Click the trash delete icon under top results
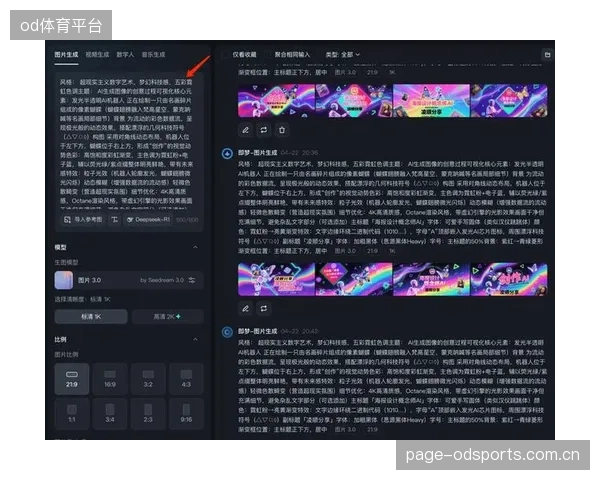 click(282, 130)
